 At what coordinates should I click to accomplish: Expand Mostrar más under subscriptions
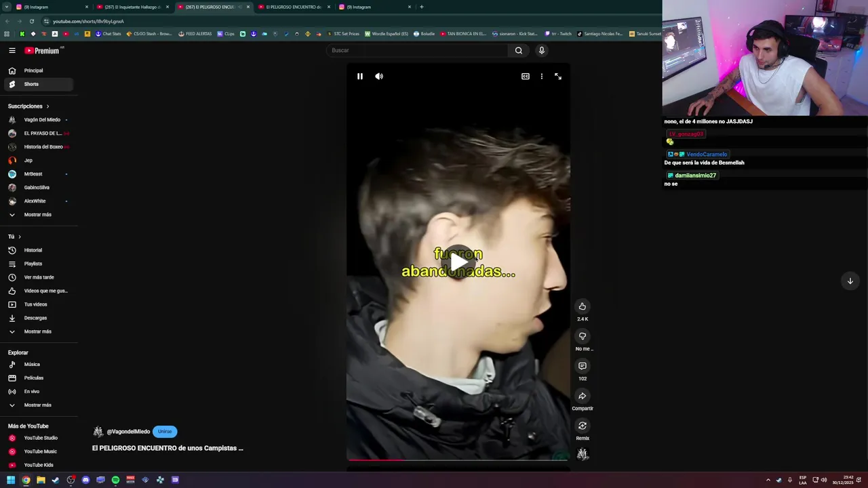[39, 215]
